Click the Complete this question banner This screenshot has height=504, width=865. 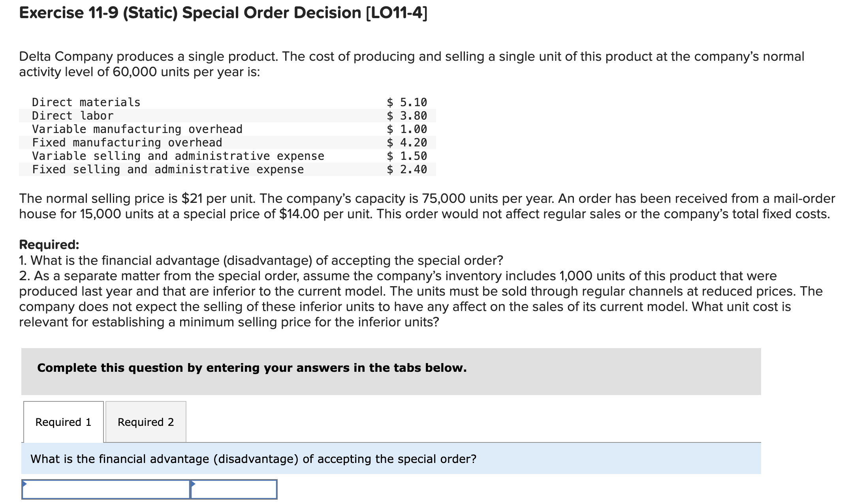pos(252,367)
